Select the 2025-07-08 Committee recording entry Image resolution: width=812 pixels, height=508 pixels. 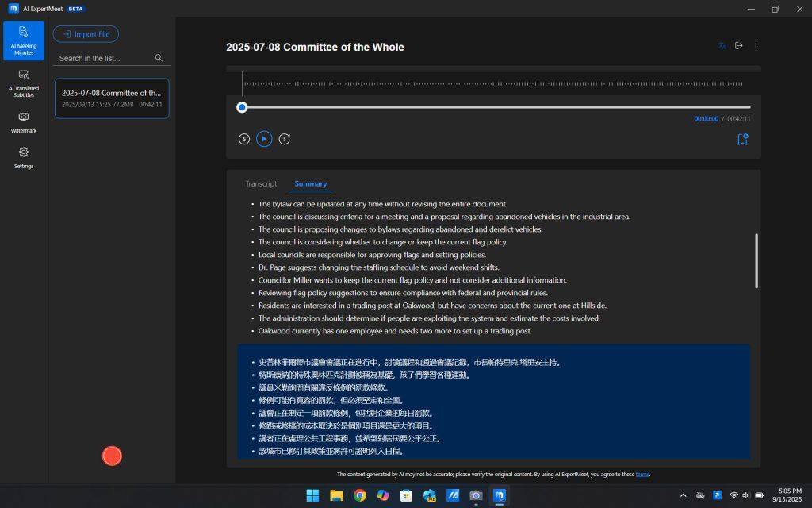click(112, 98)
